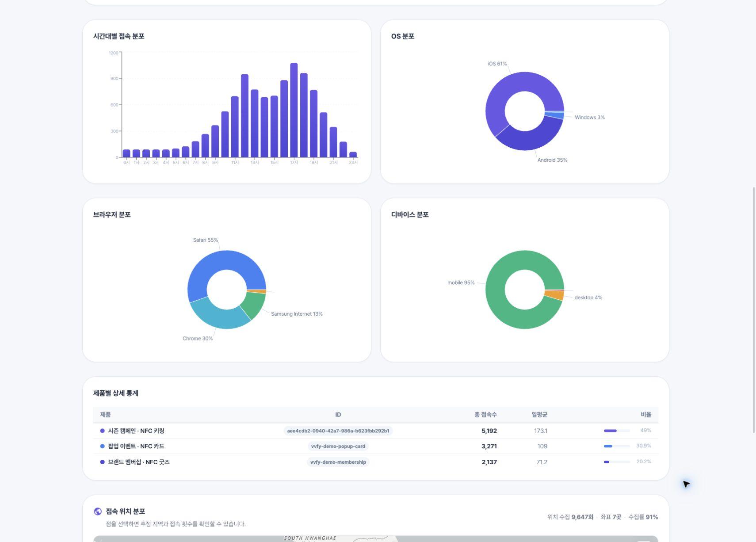Click the mobile 95% label

pyautogui.click(x=461, y=282)
